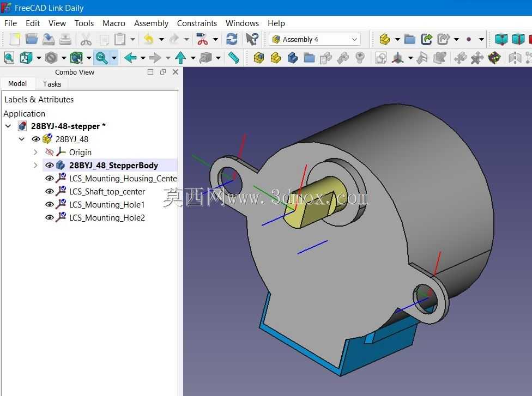Hide LCS_Shaft_top_center coordinate system
532x396 pixels.
[50, 192]
